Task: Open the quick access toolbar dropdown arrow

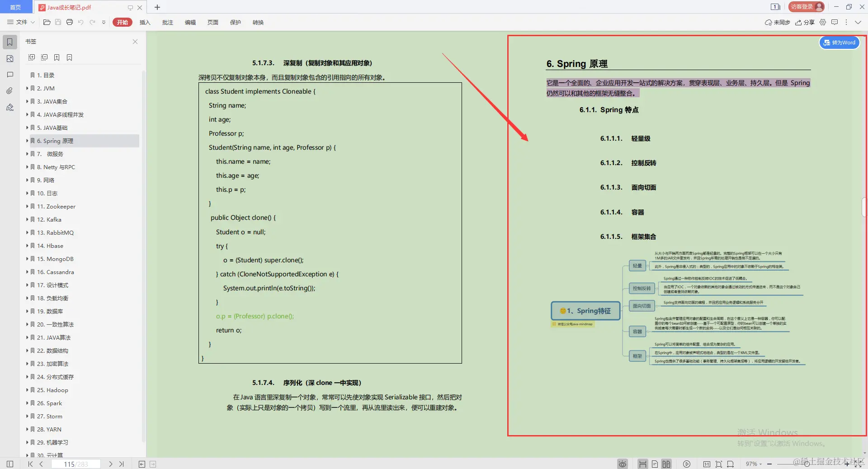Action: click(104, 22)
